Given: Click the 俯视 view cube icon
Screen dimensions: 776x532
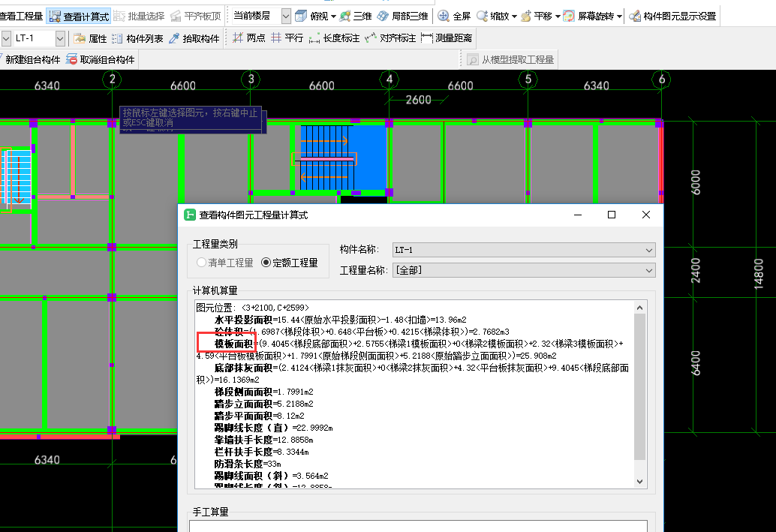Looking at the screenshot, I should [x=301, y=17].
